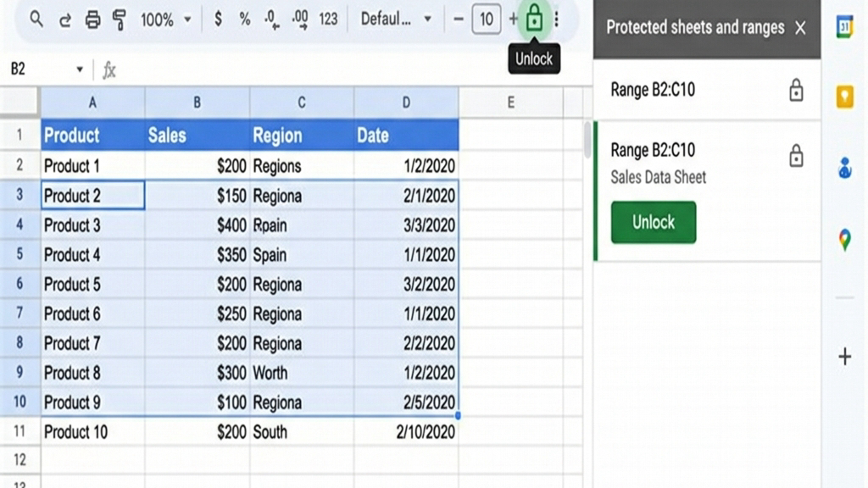Click the Spain region cell in row 5
Screen dimensions: 868x488
tap(302, 254)
